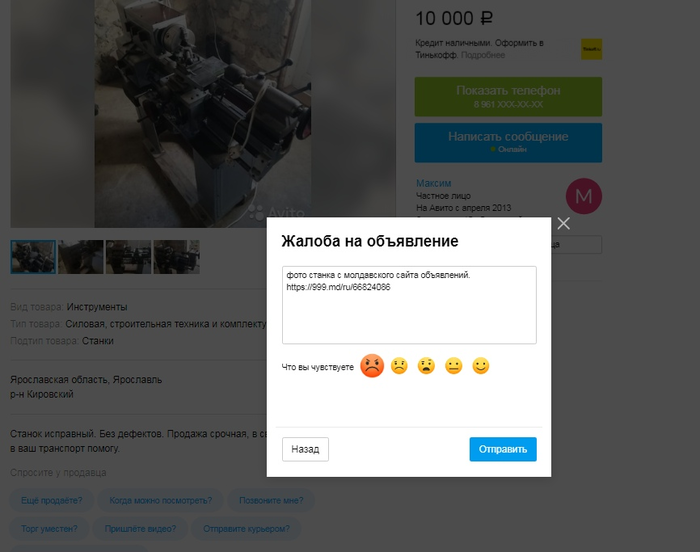Click the Позвоните мне? chip
This screenshot has height=552, width=700.
[271, 501]
